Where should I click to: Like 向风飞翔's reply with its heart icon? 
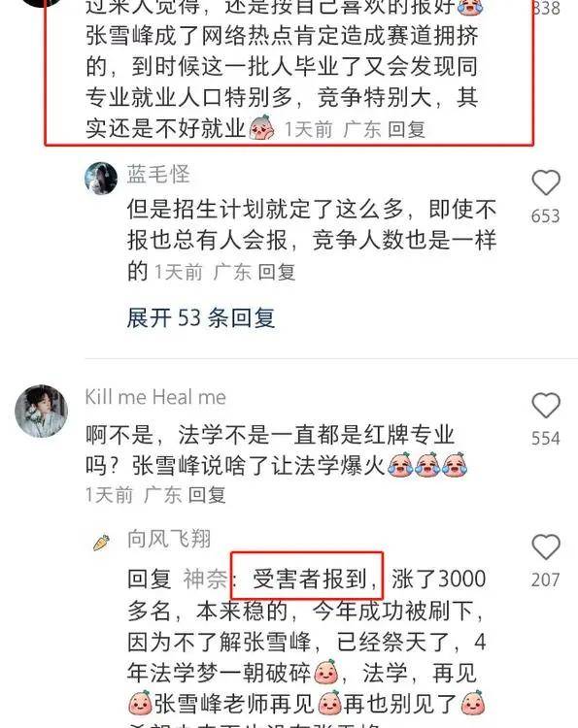coord(546,546)
